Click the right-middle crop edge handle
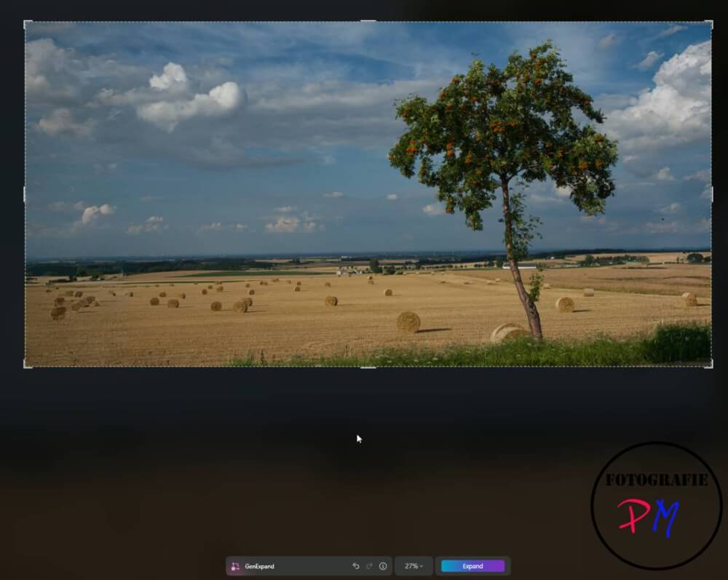 coord(712,194)
